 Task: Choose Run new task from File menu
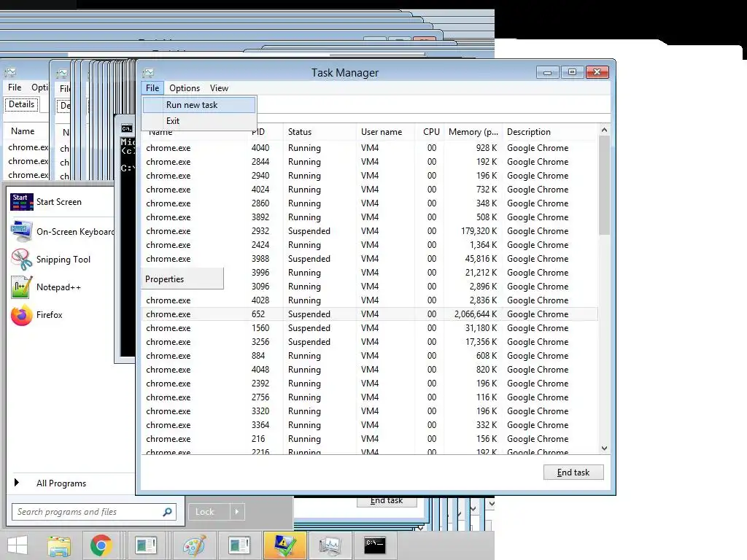pyautogui.click(x=199, y=105)
